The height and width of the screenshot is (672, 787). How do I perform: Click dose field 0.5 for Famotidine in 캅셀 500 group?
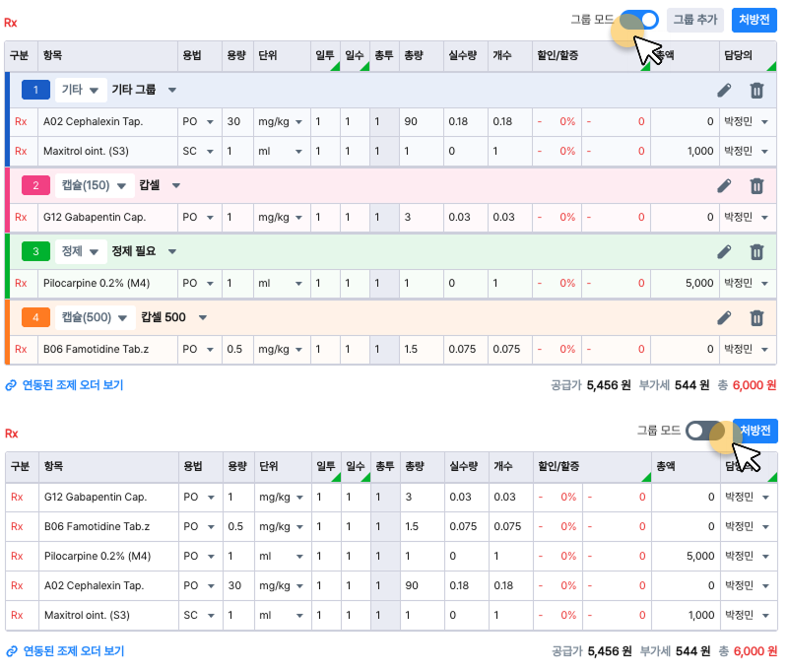point(237,349)
